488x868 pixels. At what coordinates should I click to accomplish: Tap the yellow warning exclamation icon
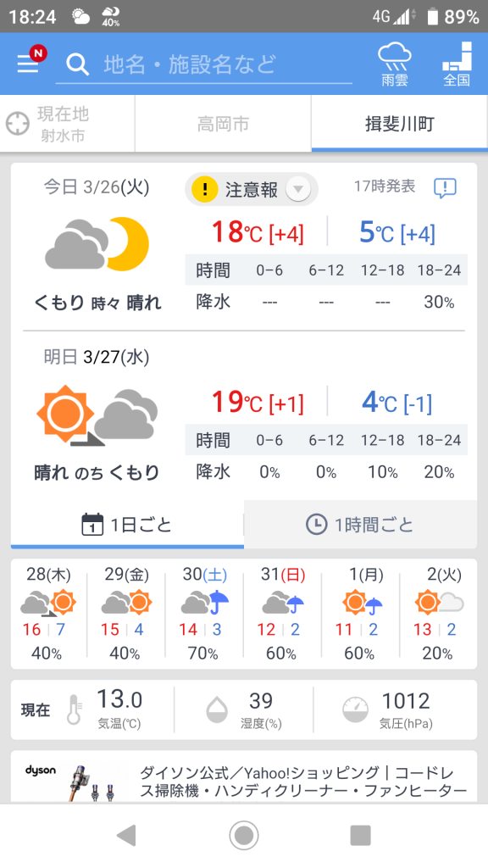pos(205,189)
